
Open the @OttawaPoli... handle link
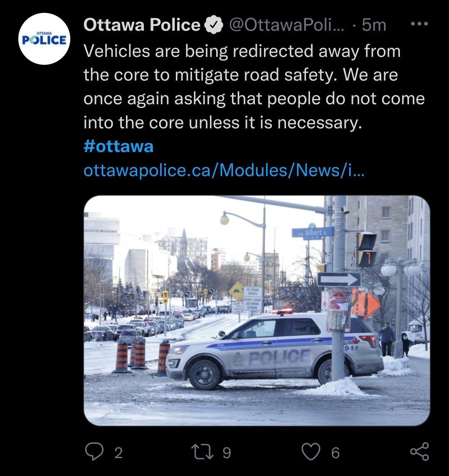click(x=286, y=25)
